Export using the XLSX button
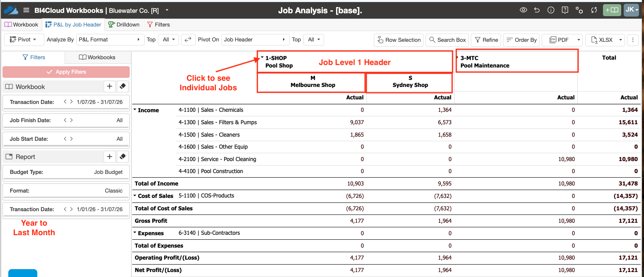 [x=601, y=40]
